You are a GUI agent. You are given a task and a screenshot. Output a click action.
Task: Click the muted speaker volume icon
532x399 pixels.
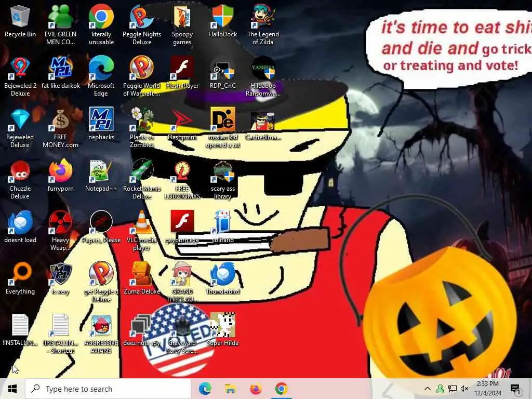coord(464,389)
